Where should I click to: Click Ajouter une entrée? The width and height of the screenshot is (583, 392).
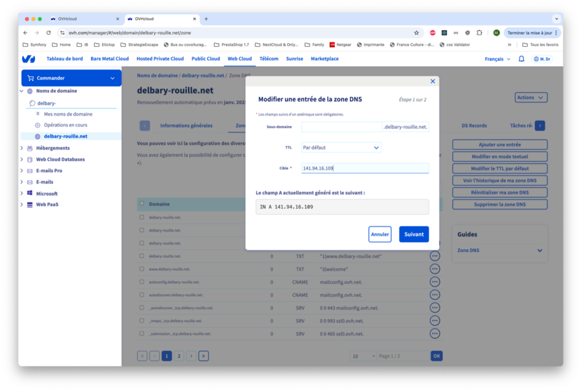pyautogui.click(x=500, y=145)
